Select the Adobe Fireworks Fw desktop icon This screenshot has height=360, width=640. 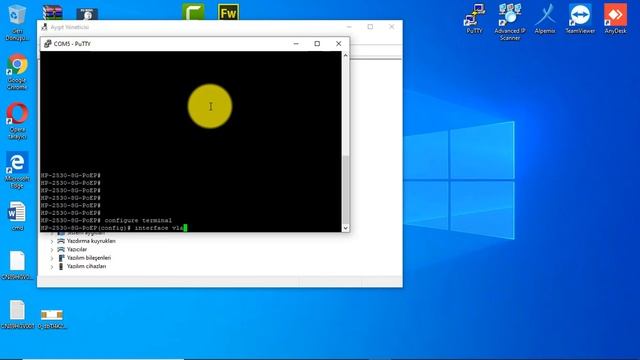click(228, 12)
